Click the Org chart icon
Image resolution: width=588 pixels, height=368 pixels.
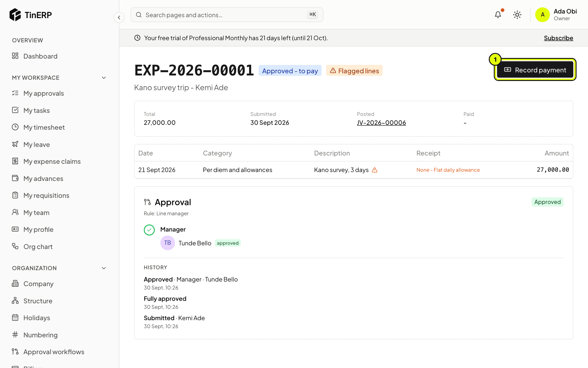click(15, 246)
